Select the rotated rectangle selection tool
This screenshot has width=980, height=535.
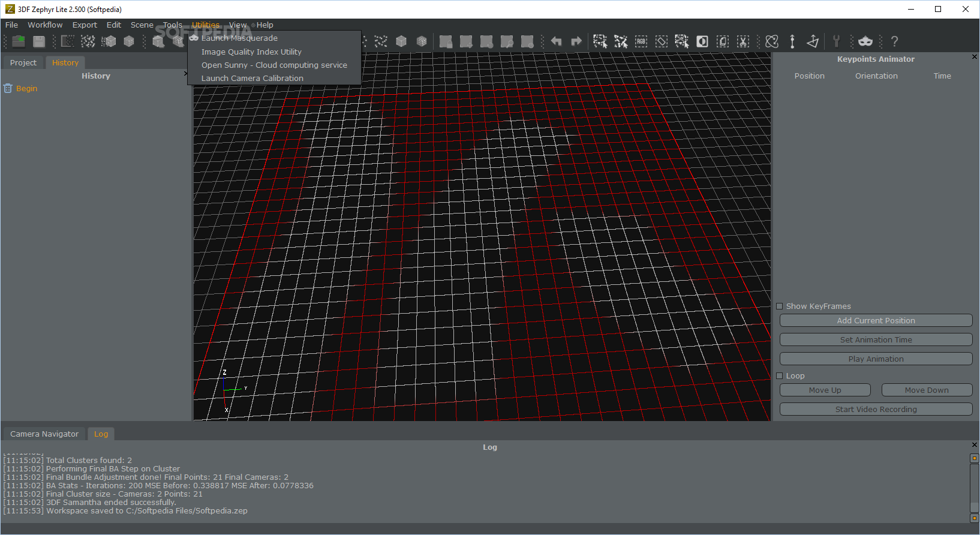(662, 41)
